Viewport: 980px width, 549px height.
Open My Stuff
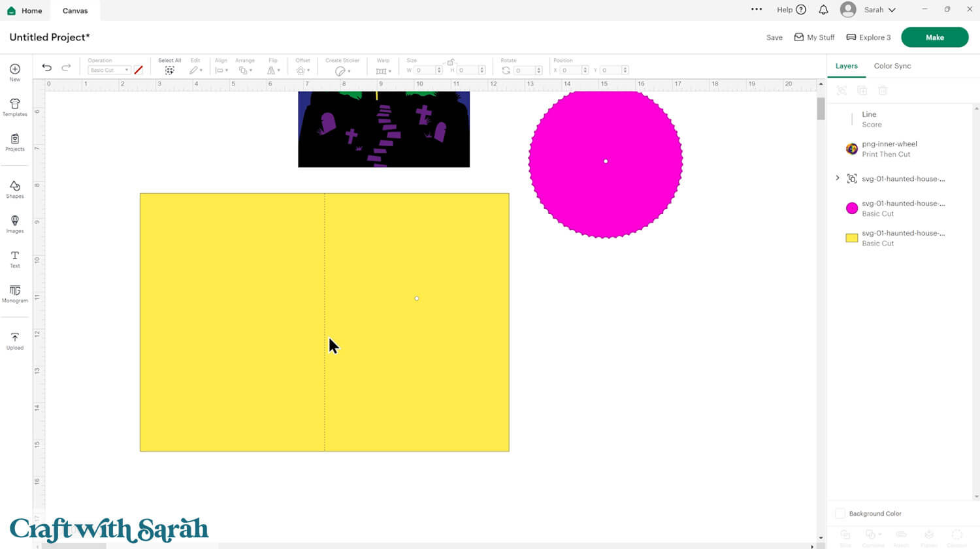pyautogui.click(x=814, y=37)
